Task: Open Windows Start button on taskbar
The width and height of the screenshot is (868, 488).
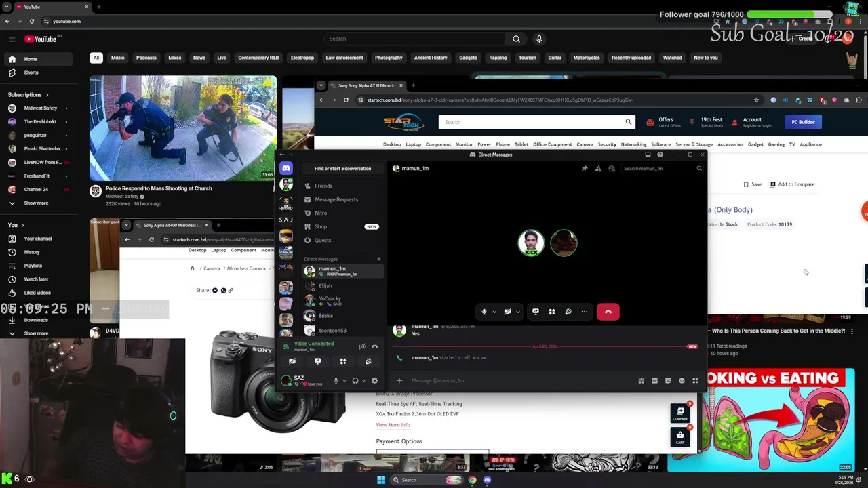Action: (x=381, y=480)
